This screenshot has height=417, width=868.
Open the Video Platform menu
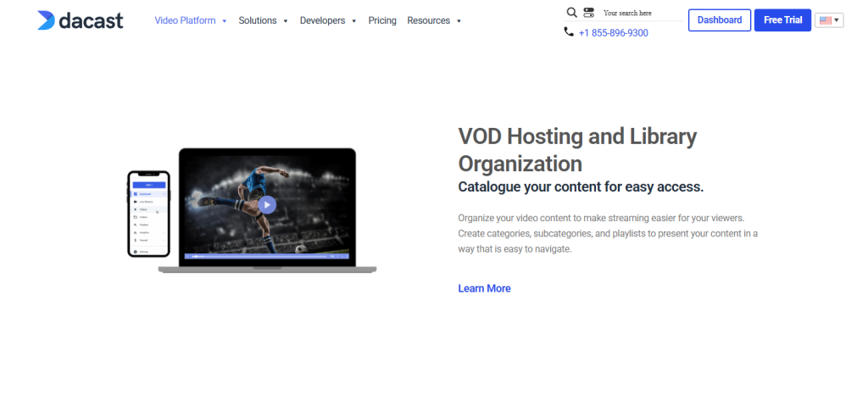[185, 20]
